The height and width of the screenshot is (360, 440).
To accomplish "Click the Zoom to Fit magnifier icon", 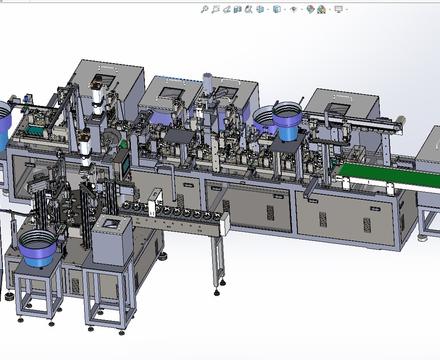I will coord(204,9).
